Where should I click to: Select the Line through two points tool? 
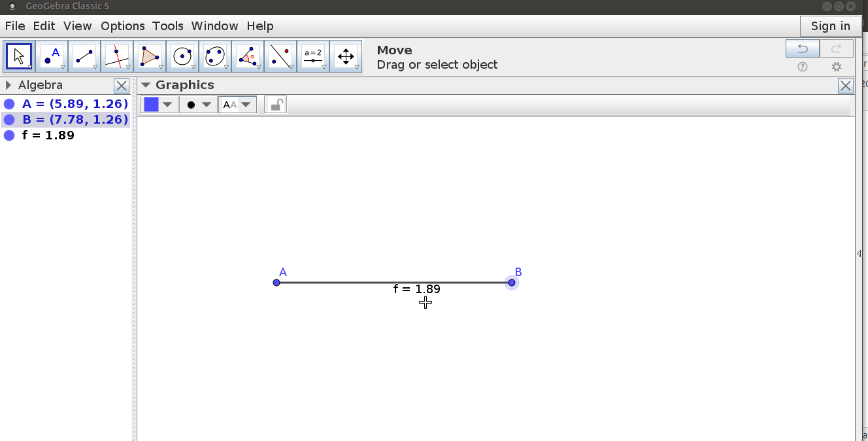point(84,57)
